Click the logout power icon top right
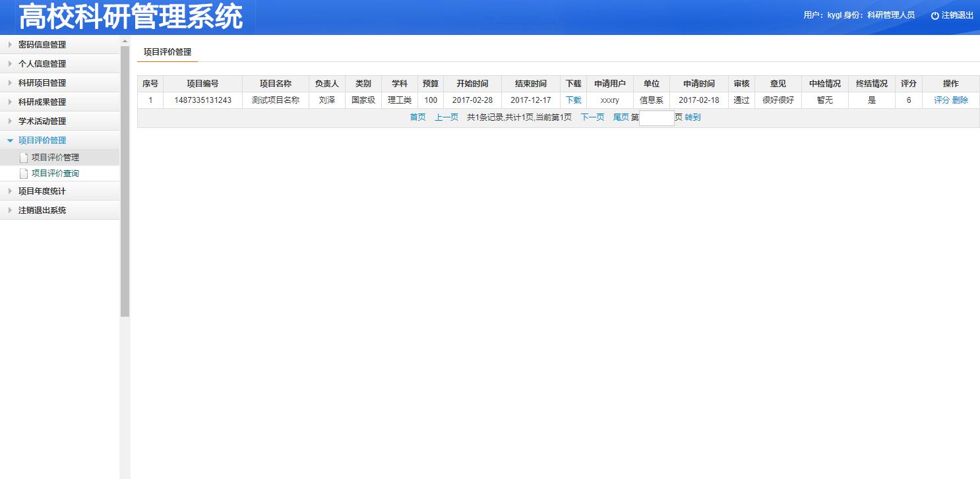Viewport: 980px width, 479px height. pos(934,15)
